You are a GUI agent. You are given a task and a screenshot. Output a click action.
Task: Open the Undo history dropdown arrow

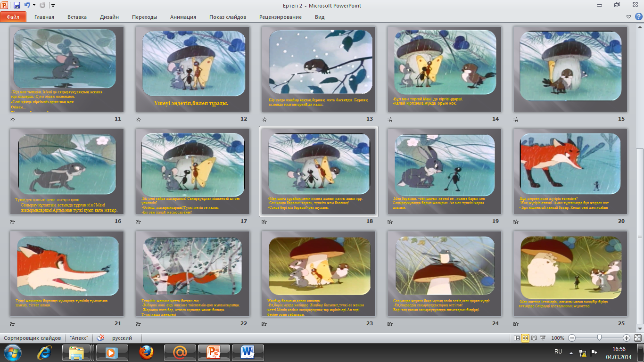[x=34, y=6]
